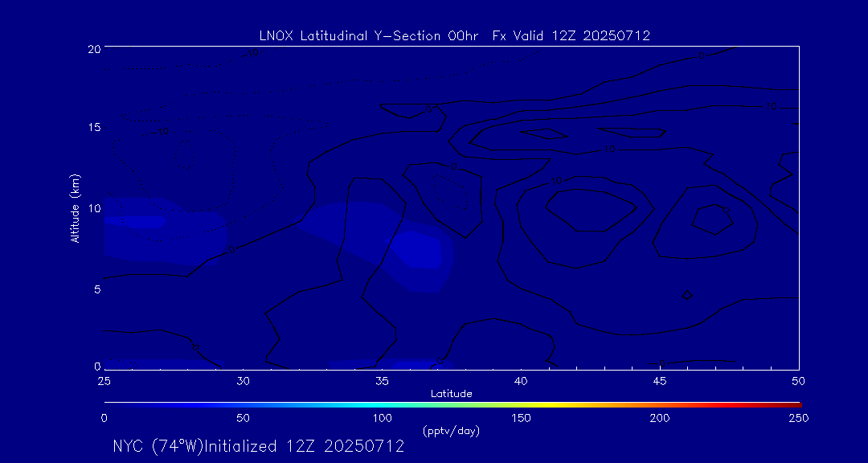Click the color bar tick label 100
This screenshot has height=463, width=868.
point(382,418)
